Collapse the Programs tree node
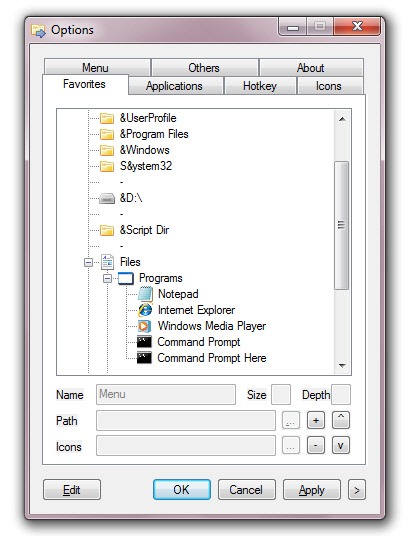Image resolution: width=411 pixels, height=536 pixels. coord(107,278)
